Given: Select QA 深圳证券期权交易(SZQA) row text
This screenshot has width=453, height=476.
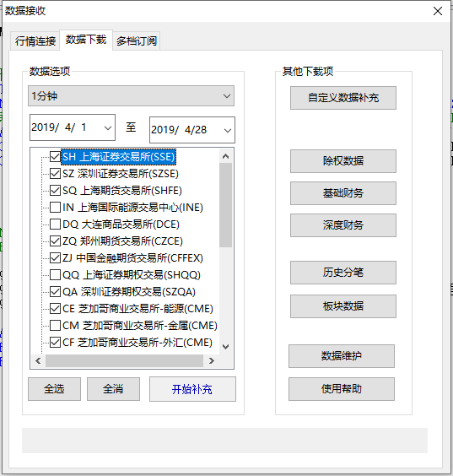Looking at the screenshot, I should [129, 292].
